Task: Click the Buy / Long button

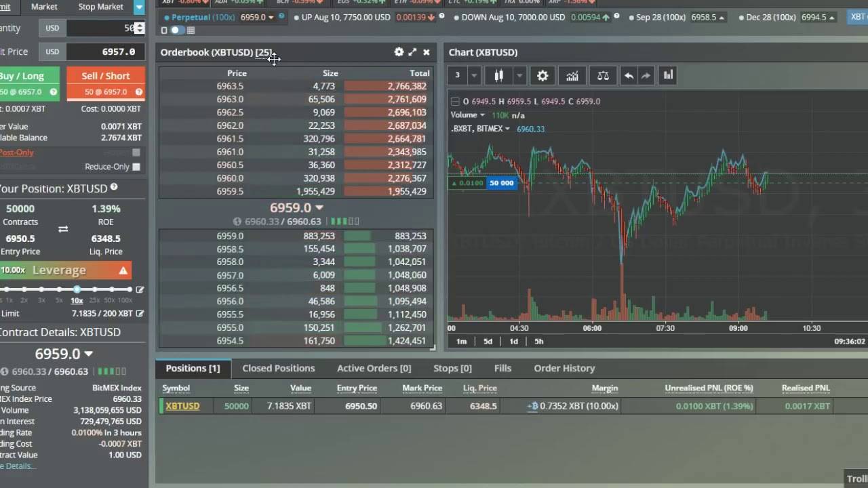Action: (28, 83)
